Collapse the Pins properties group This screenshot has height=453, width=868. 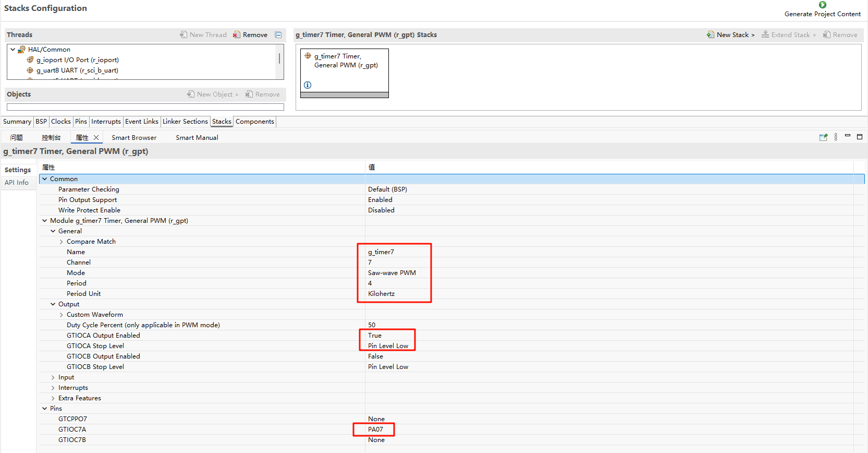(45, 409)
